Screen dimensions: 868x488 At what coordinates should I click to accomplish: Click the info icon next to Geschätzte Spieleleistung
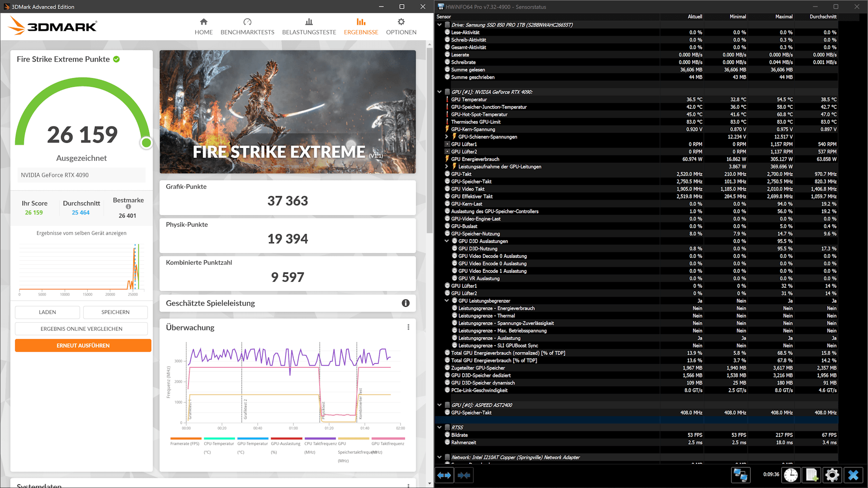(406, 303)
